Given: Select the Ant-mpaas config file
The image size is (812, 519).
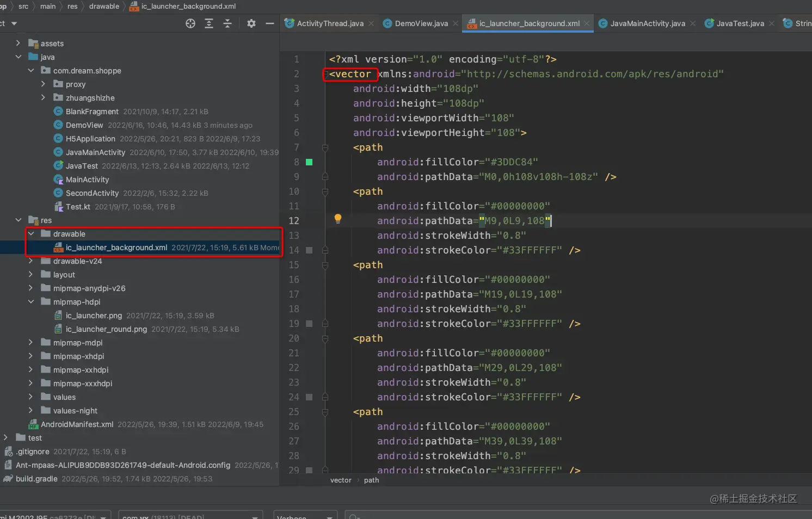Looking at the screenshot, I should pyautogui.click(x=123, y=465).
